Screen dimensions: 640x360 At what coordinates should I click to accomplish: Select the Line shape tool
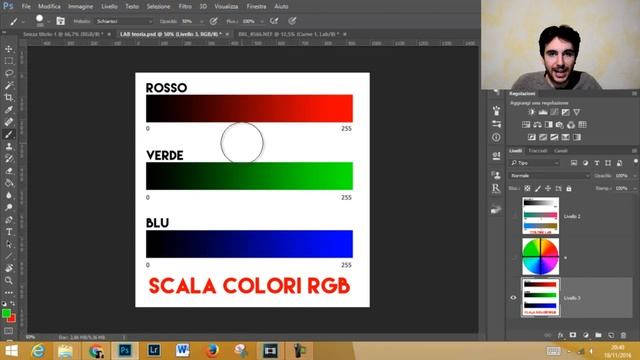[x=9, y=256]
